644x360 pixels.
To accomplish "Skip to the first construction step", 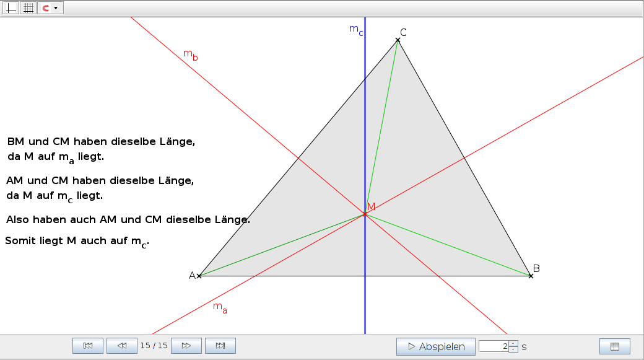I will 87,346.
